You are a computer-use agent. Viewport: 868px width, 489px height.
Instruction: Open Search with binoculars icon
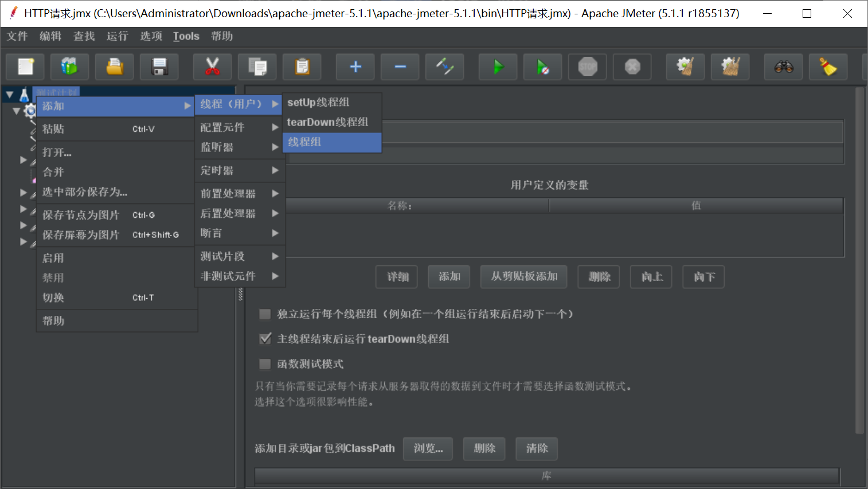pyautogui.click(x=784, y=67)
